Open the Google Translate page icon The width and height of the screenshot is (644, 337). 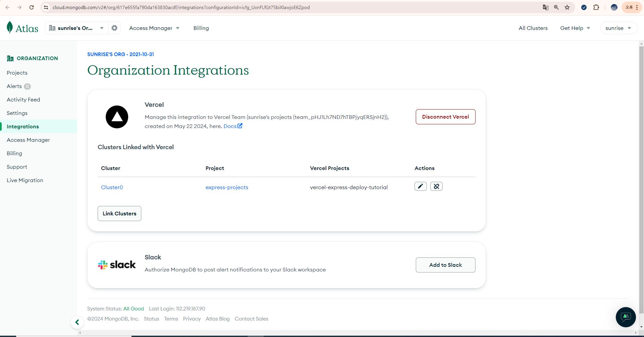pyautogui.click(x=546, y=7)
